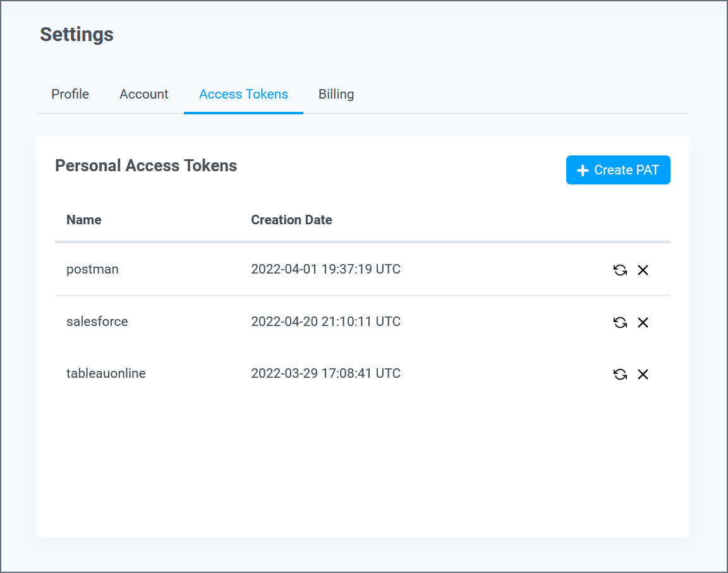Switch to the Profile tab

click(70, 93)
